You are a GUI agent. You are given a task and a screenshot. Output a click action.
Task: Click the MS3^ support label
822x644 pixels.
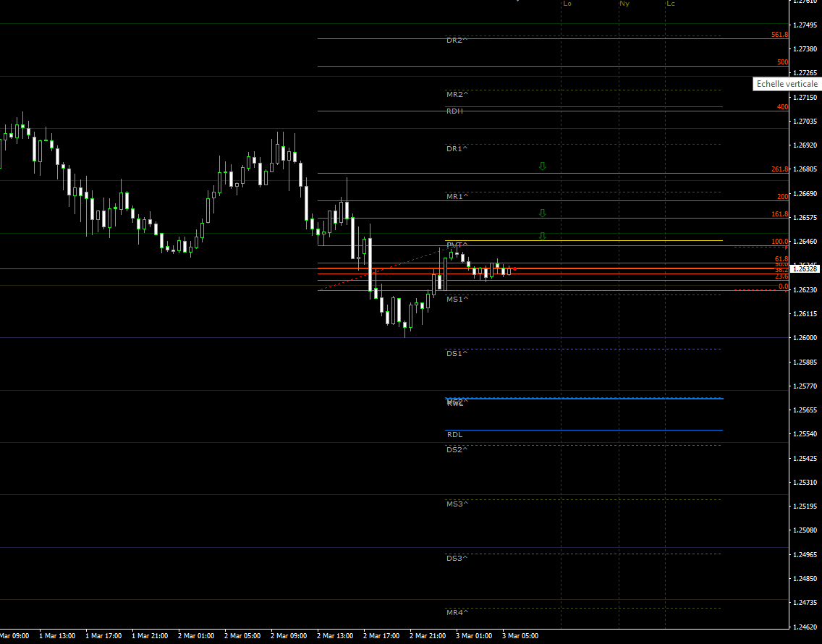tap(457, 504)
